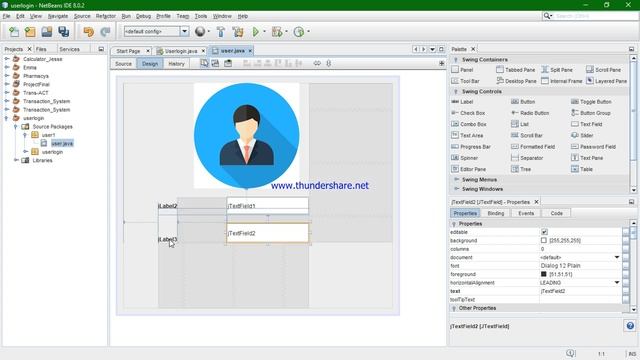
Task: Open the Tools menu
Action: pyautogui.click(x=201, y=16)
